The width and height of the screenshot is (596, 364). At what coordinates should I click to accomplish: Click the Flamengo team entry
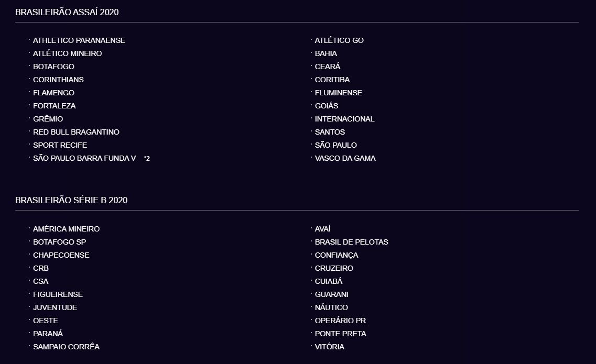pos(53,93)
